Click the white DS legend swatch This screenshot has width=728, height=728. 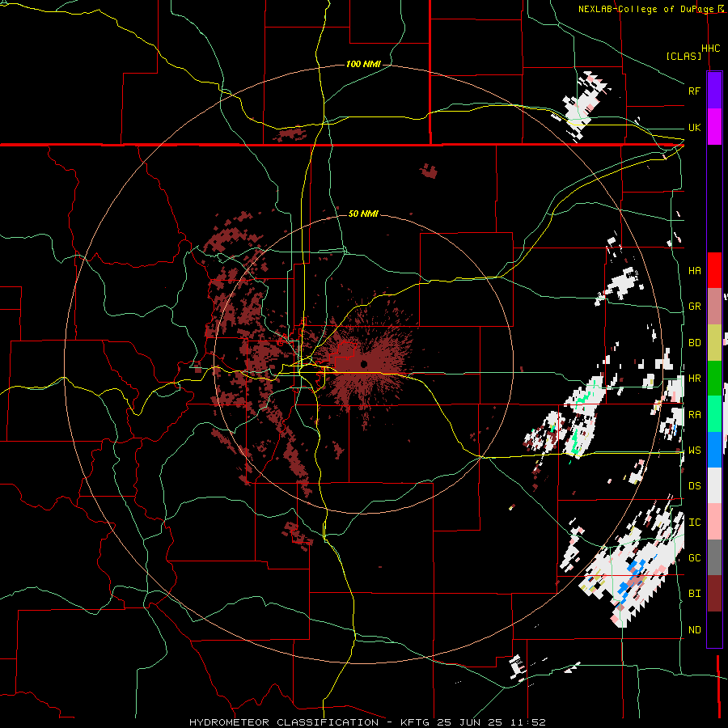coord(714,485)
